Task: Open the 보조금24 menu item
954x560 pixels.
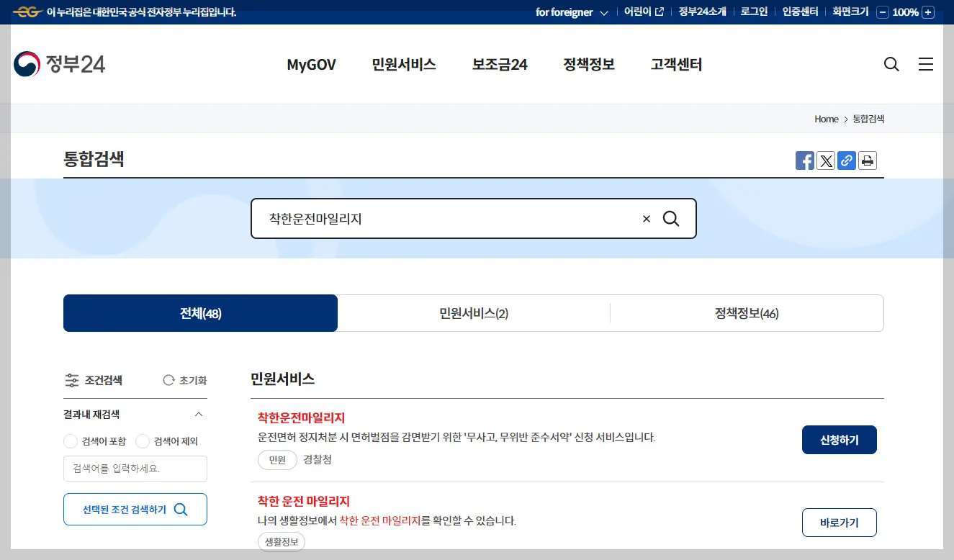Action: point(500,64)
